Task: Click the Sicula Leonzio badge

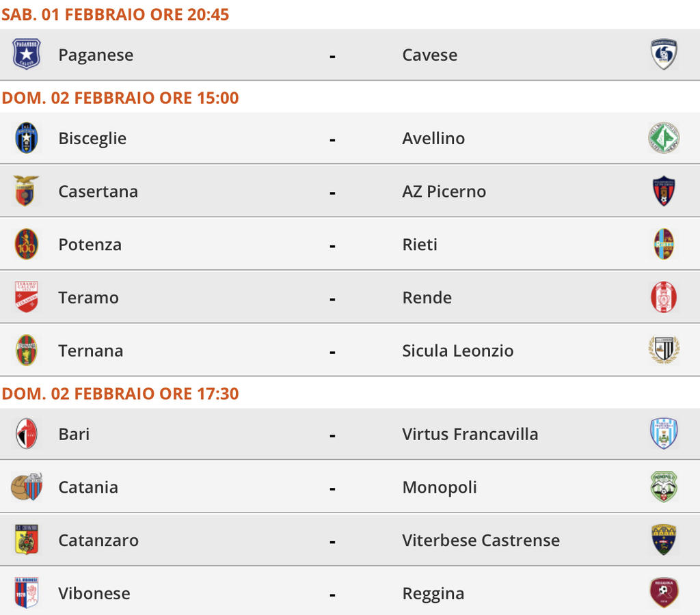Action: tap(663, 351)
